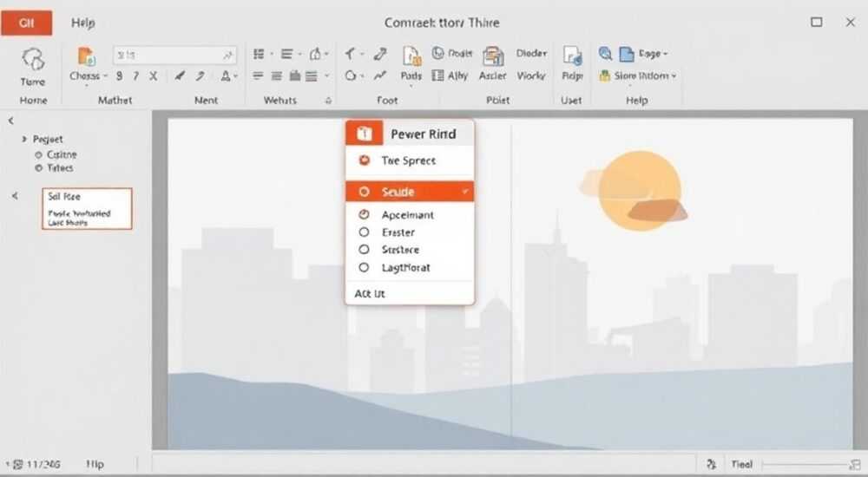The height and width of the screenshot is (477, 868).
Task: Select the LagtHorat radio option
Action: pos(364,267)
